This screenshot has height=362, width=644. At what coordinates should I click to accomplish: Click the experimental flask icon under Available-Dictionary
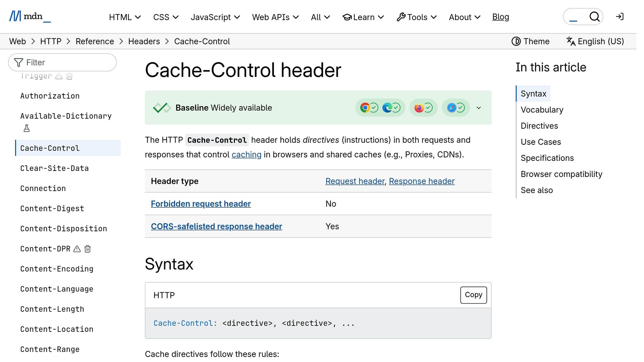[x=27, y=128]
